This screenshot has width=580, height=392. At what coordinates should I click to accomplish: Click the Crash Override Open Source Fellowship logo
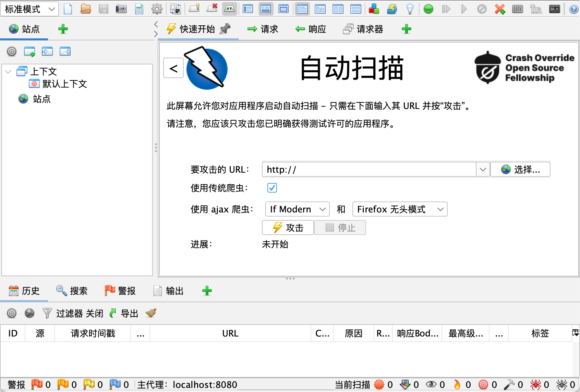[524, 68]
